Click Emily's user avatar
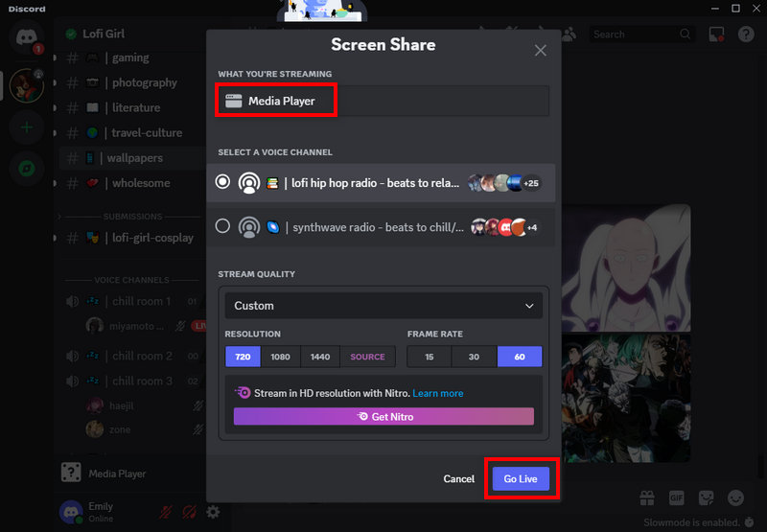The height and width of the screenshot is (532, 767). (x=71, y=512)
